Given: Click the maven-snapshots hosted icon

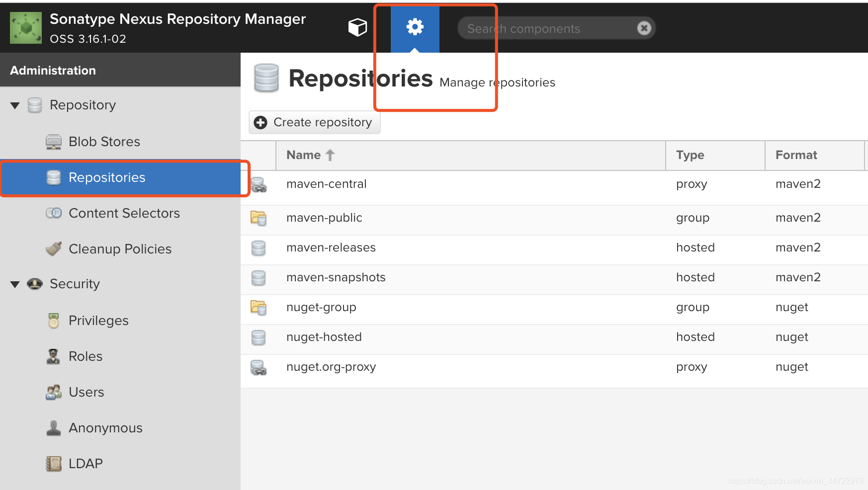Looking at the screenshot, I should (x=259, y=278).
